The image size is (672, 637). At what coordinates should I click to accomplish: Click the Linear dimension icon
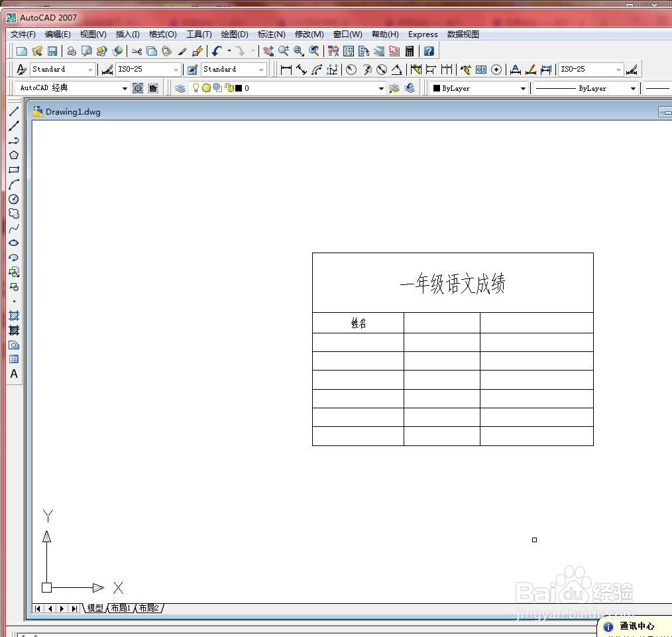[286, 70]
